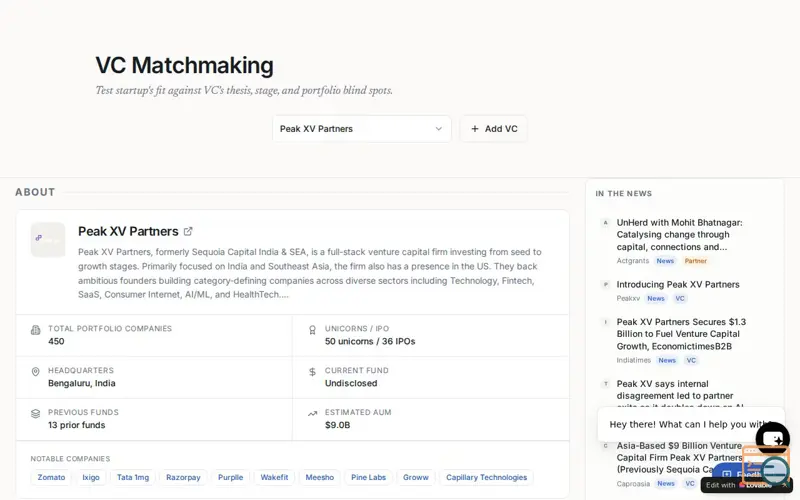
Task: Click the Peak XV Partners logo thumbnail
Action: point(48,239)
